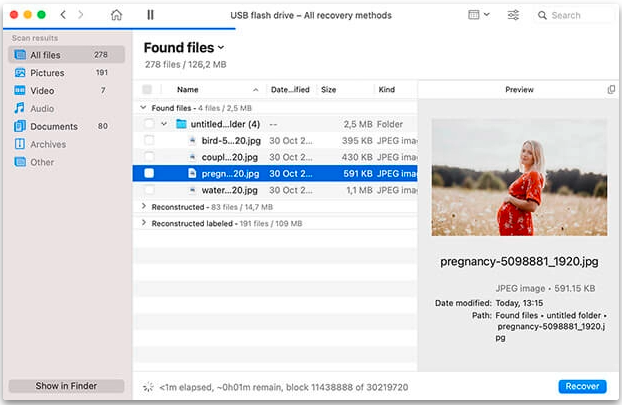The width and height of the screenshot is (622, 405).
Task: Tick the checkbox for pregn...20.jpg
Action: [x=149, y=173]
